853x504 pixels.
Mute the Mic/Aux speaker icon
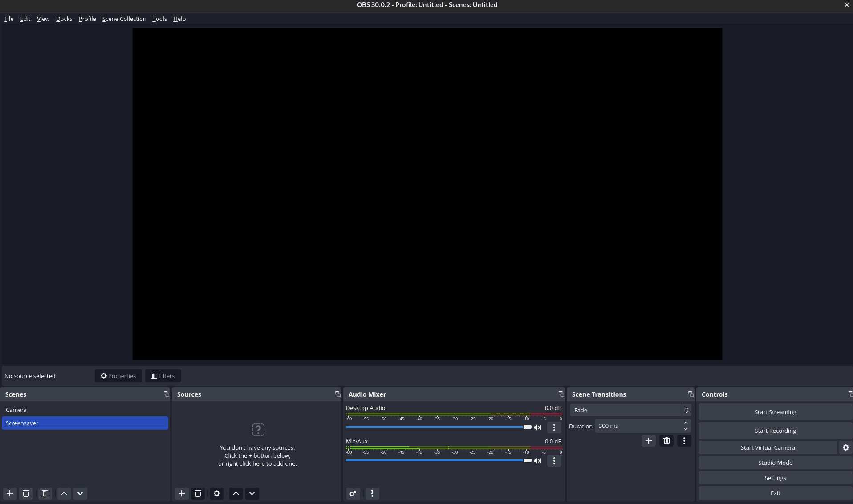(538, 461)
